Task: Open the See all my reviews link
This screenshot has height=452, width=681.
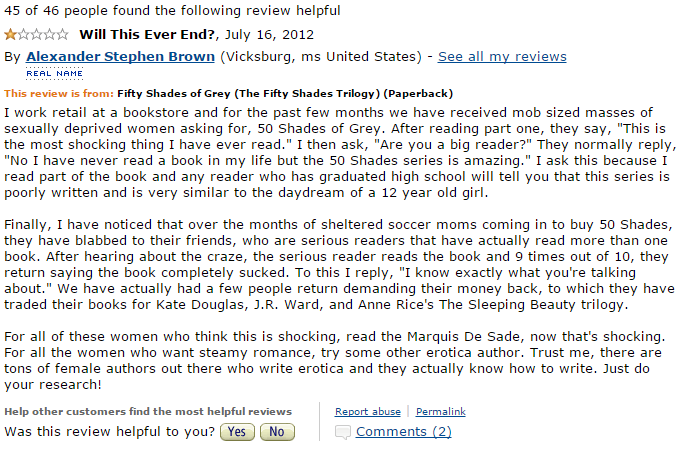Action: tap(502, 56)
